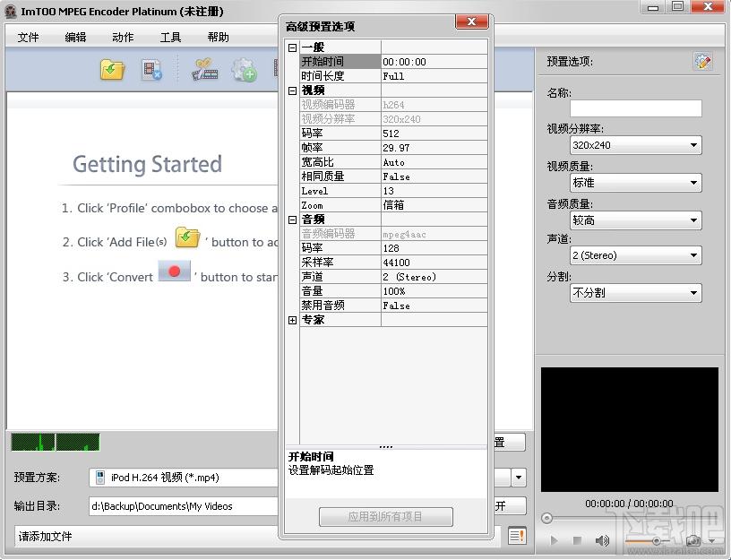731x560 pixels.
Task: Select the video 码率 value 512
Action: click(x=434, y=134)
